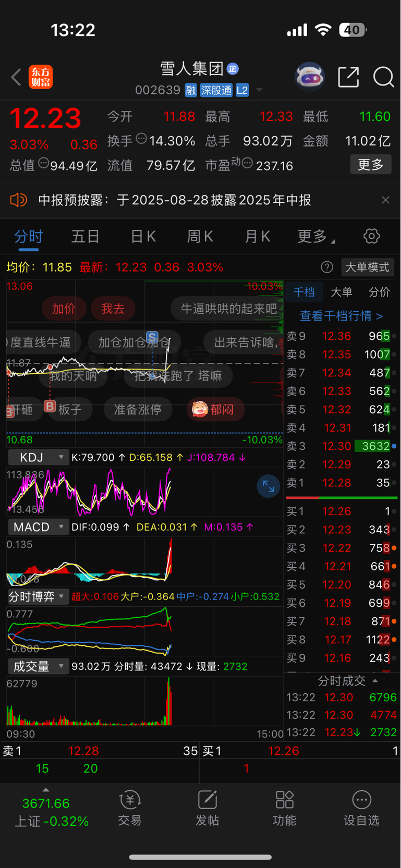The height and width of the screenshot is (868, 401).
Task: Tap the speaker announcement icon
Action: point(18,200)
